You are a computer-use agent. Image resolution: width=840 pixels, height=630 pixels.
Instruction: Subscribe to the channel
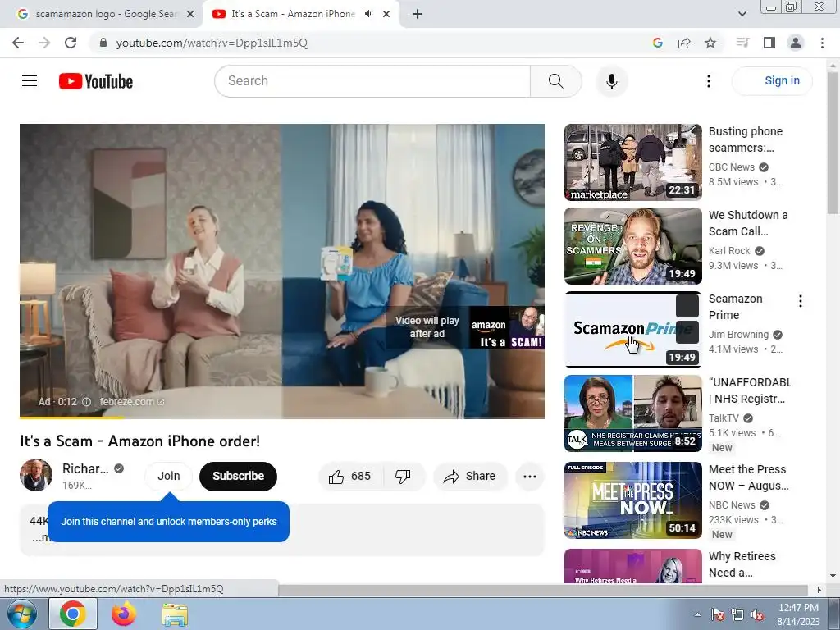[x=239, y=476]
